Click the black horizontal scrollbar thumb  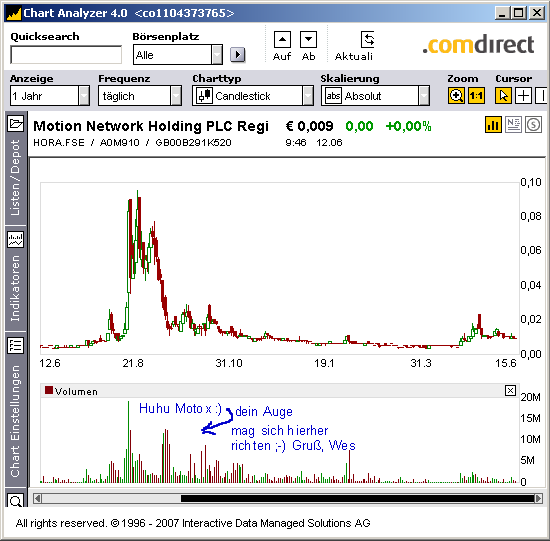coord(357,498)
